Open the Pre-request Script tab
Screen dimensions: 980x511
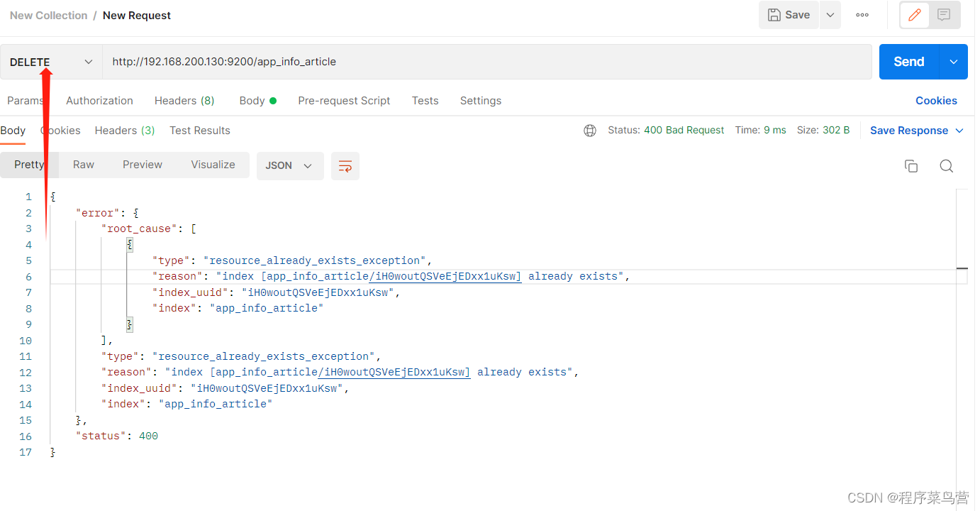point(344,101)
